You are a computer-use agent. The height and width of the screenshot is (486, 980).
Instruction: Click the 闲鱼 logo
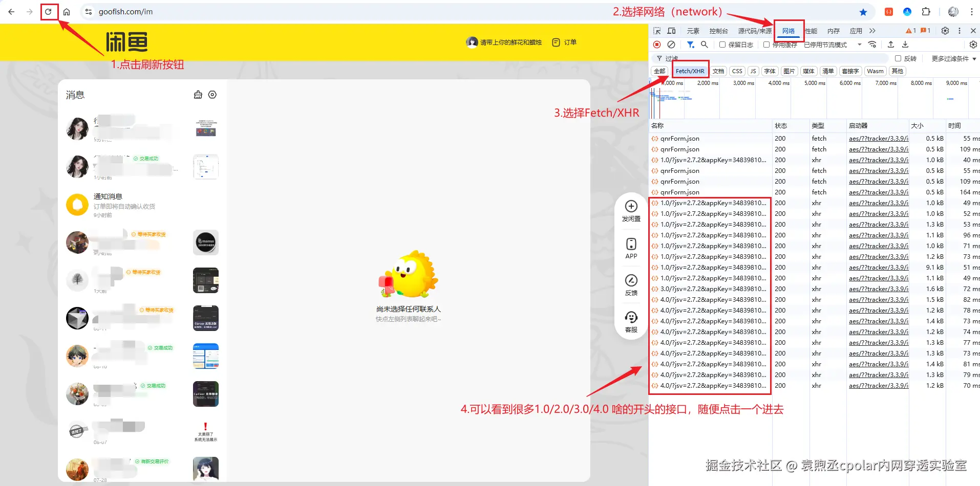pos(127,42)
